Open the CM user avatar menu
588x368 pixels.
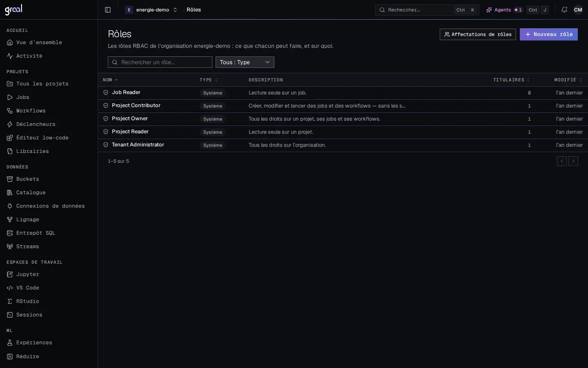coord(578,10)
